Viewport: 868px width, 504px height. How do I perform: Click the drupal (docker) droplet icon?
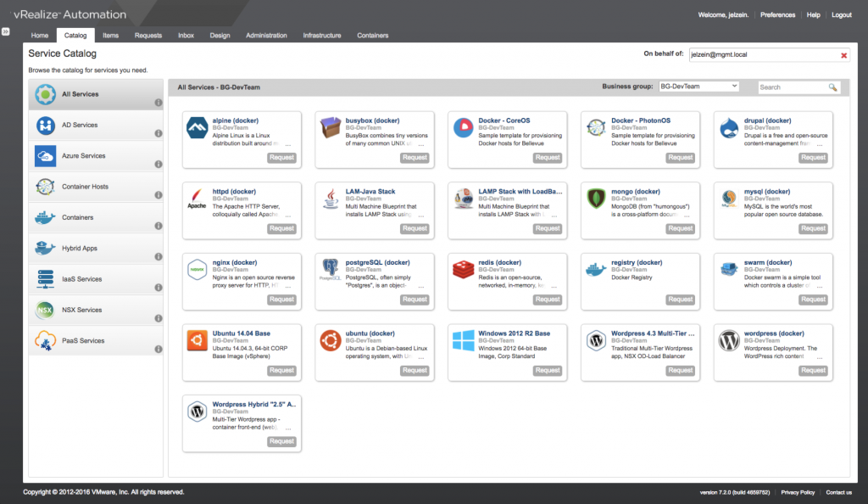point(729,128)
